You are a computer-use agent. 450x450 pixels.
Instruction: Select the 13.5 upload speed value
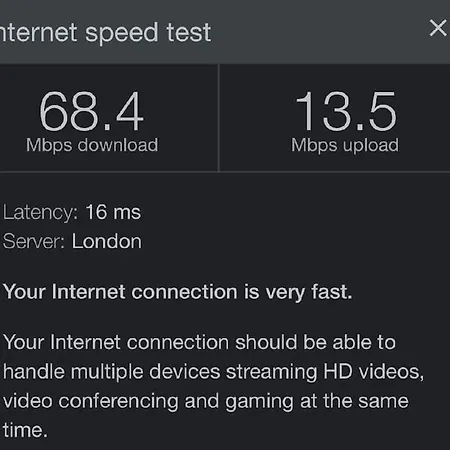pos(346,111)
